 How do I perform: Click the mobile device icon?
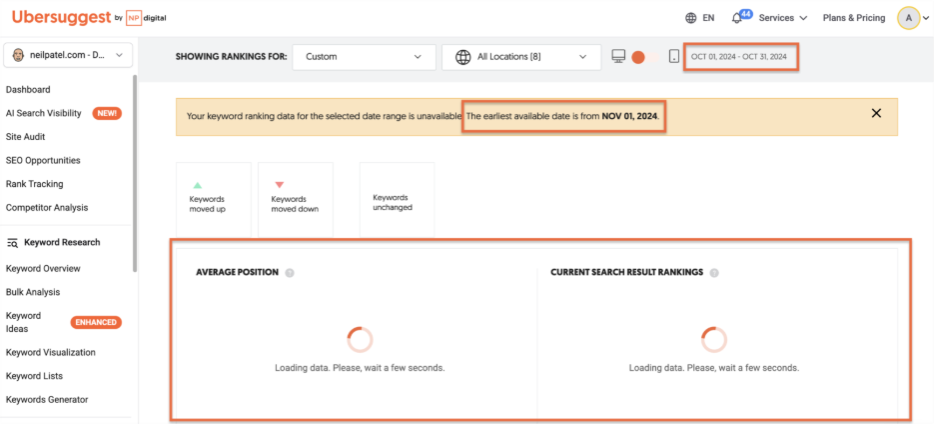(x=674, y=56)
